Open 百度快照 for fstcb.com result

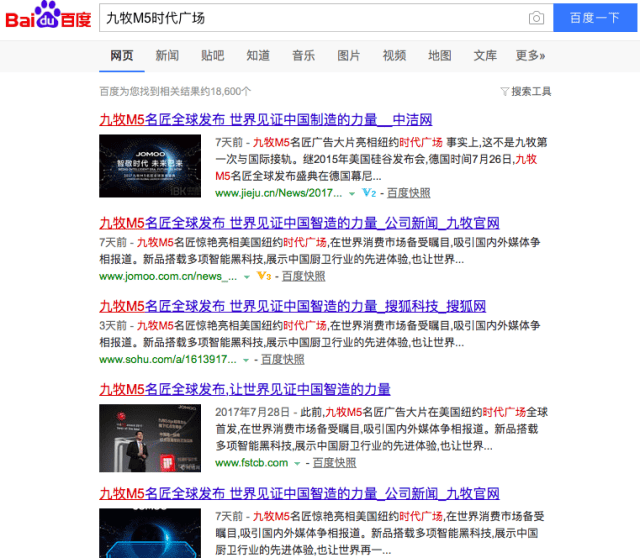334,463
